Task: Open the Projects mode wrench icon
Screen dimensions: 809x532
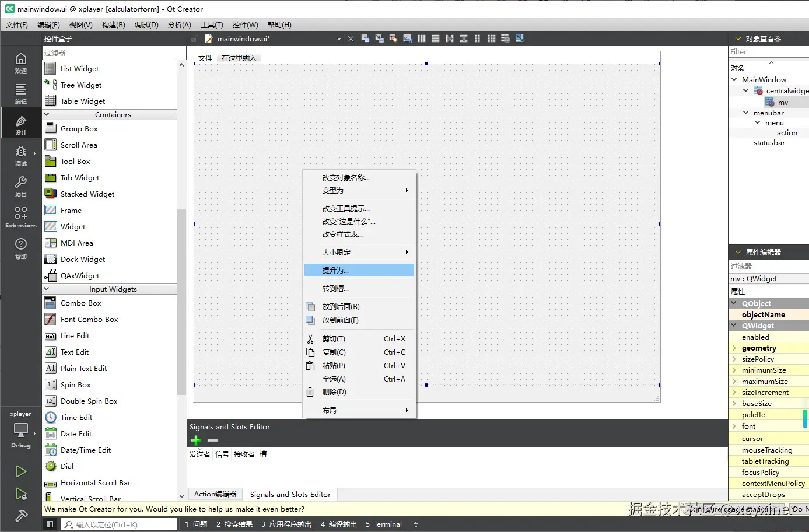Action: [20, 186]
